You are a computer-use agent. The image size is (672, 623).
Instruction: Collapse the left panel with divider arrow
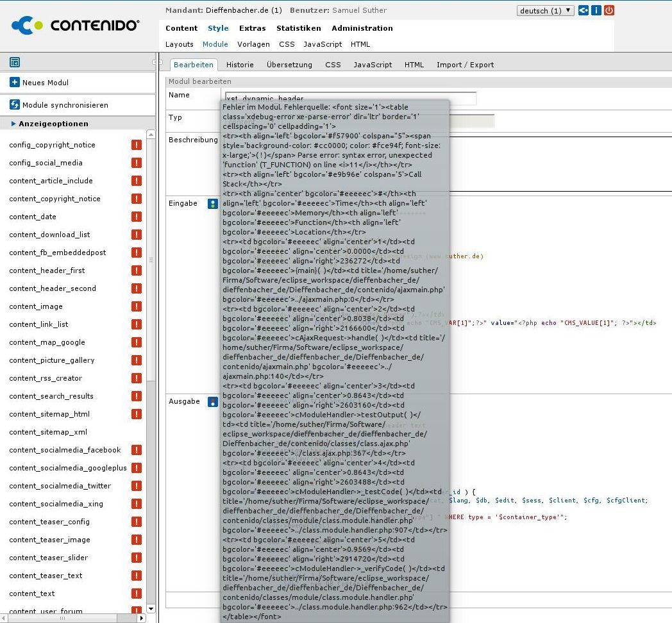[155, 62]
